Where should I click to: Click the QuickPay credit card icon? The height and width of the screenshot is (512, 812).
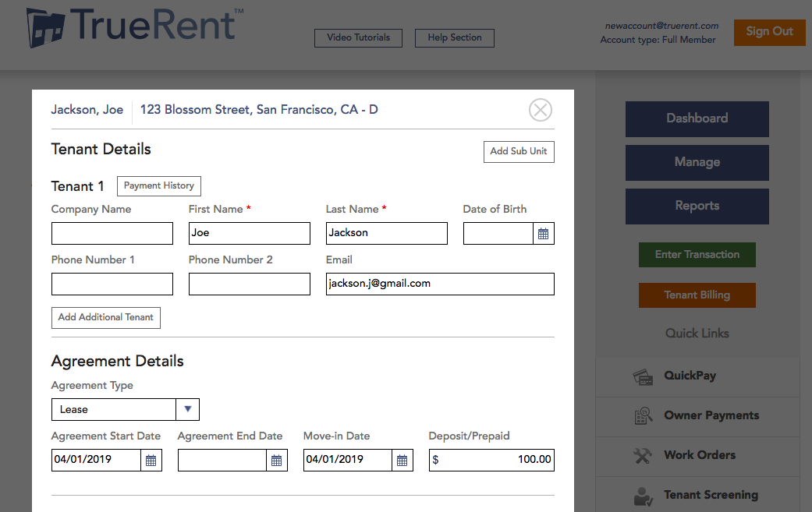643,376
